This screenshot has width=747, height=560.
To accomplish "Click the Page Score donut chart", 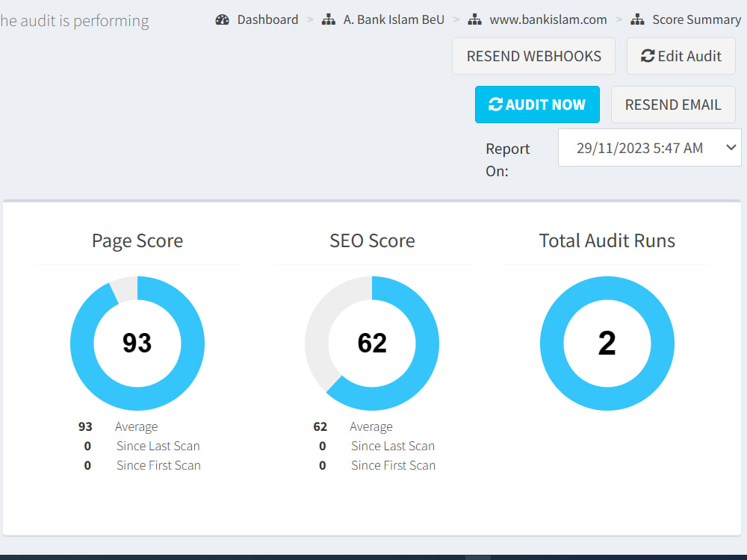I will [x=137, y=343].
